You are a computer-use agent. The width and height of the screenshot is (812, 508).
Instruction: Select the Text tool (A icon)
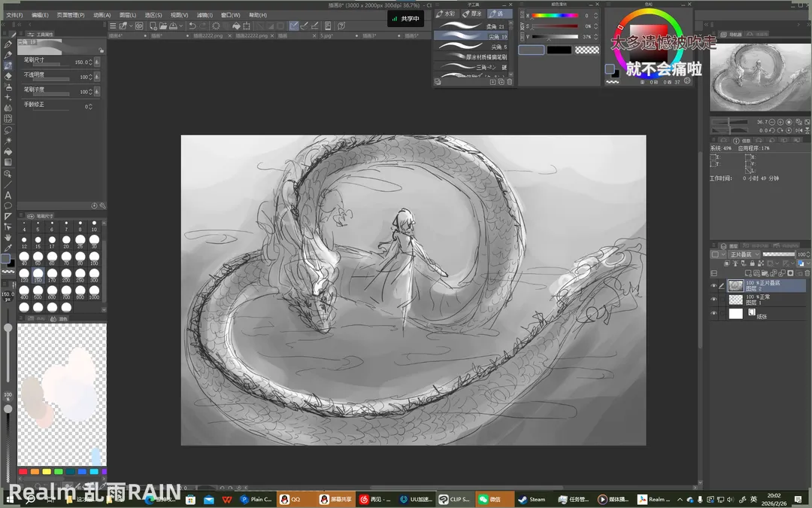8,195
